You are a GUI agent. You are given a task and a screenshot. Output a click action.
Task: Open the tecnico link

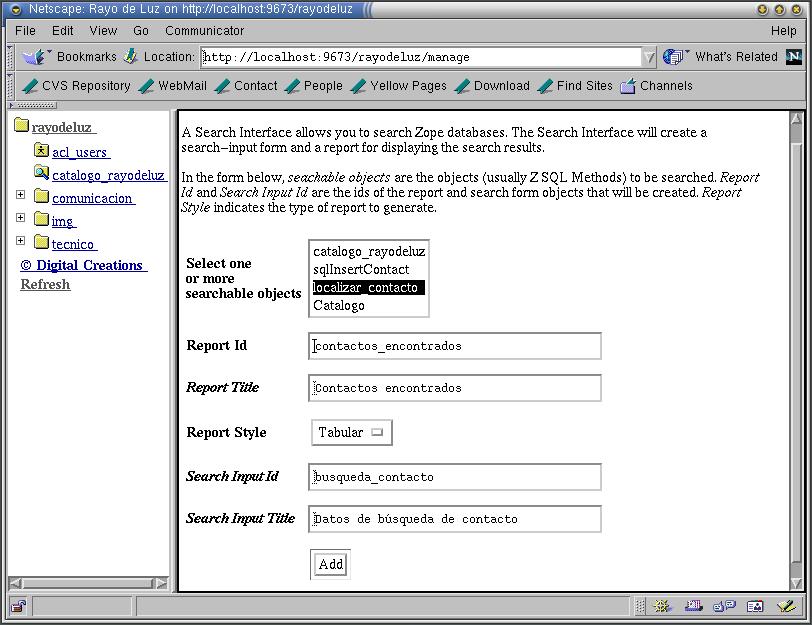pos(74,244)
